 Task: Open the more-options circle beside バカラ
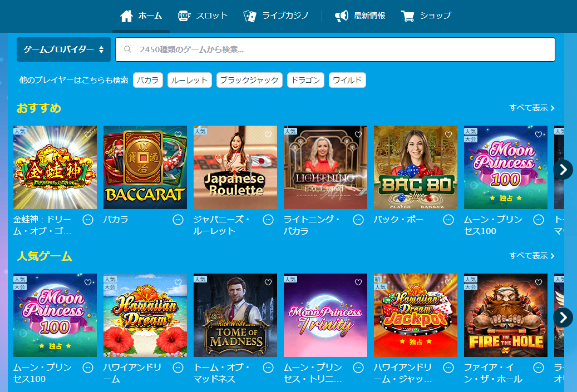178,220
